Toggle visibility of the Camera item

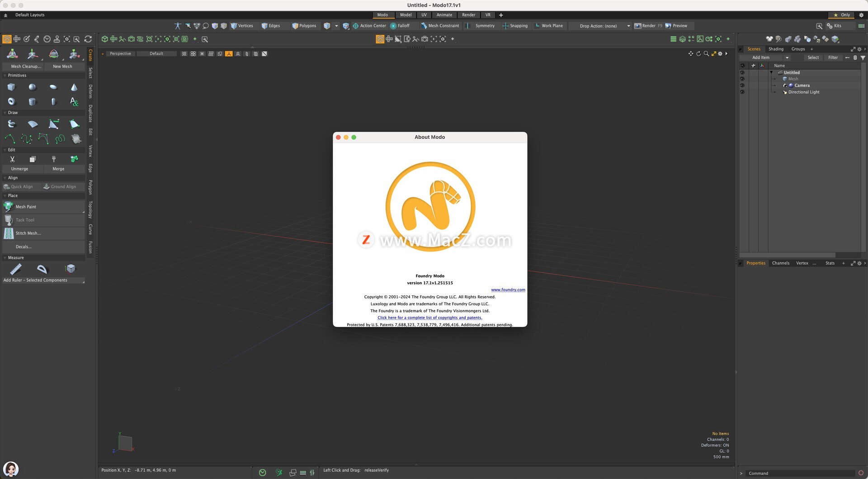(x=742, y=85)
